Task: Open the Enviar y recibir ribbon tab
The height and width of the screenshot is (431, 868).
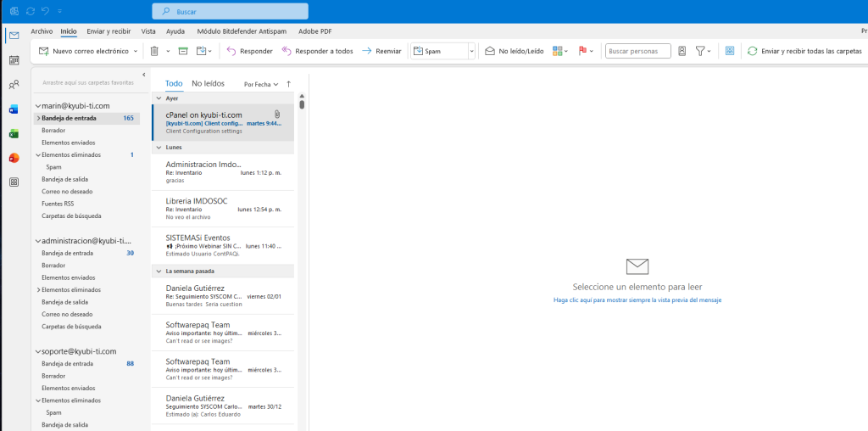Action: 108,31
